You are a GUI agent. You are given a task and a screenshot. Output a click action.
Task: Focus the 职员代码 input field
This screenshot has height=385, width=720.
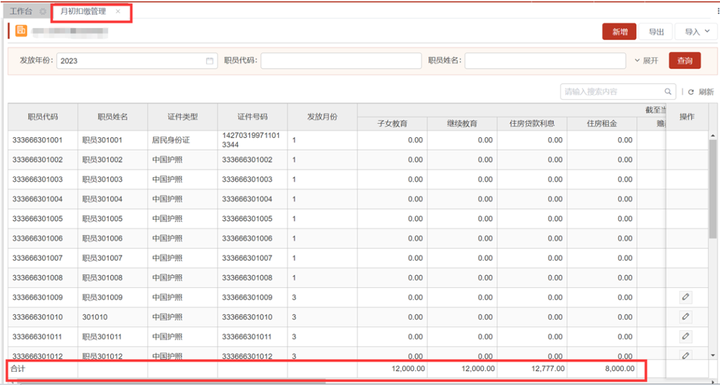point(341,61)
